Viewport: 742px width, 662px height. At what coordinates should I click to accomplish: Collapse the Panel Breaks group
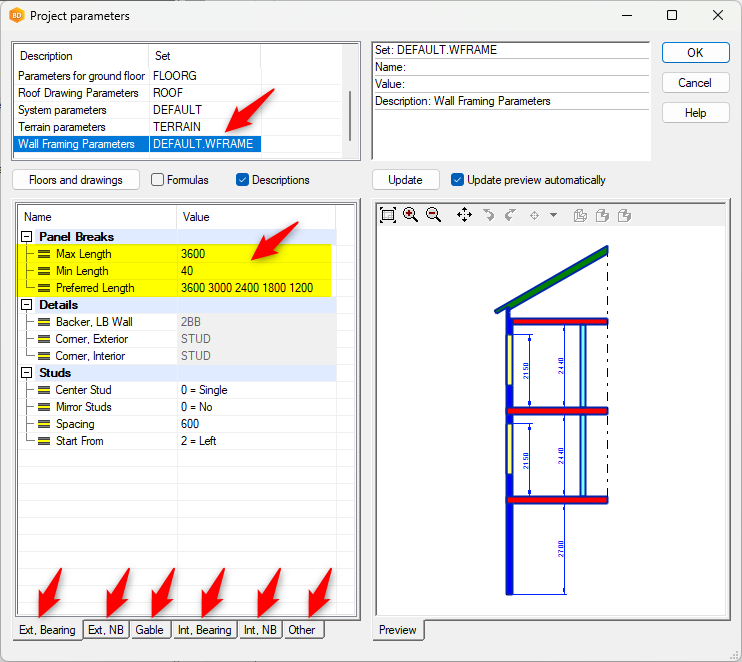point(26,237)
